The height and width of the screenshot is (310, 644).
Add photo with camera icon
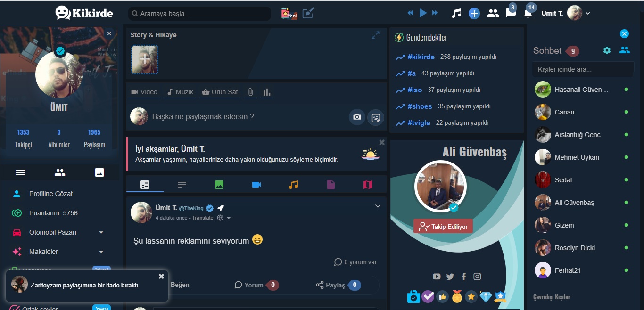(x=357, y=117)
